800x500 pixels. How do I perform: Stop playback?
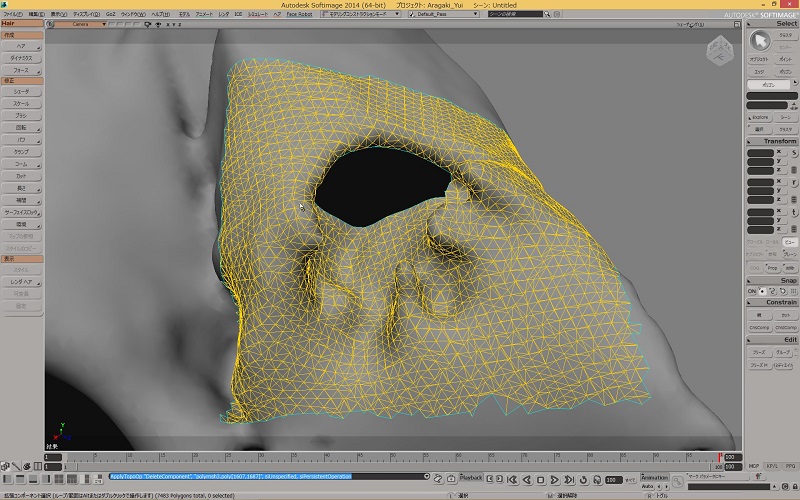540,480
